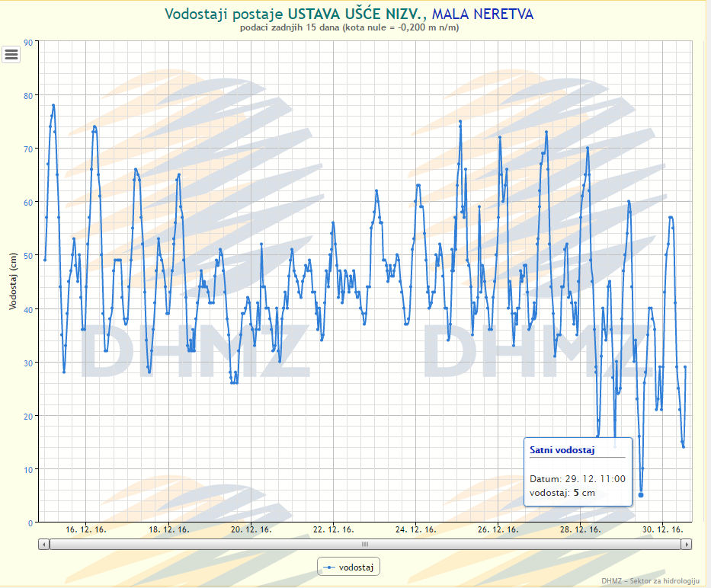The image size is (711, 588).
Task: Click the subtitle podaci zadnjih 15 dana
Action: point(348,28)
